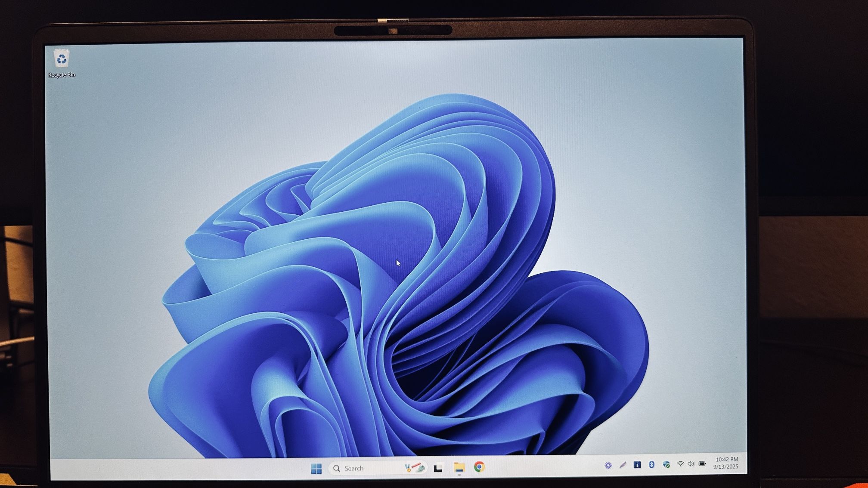Image resolution: width=868 pixels, height=488 pixels.
Task: Open Wi-Fi network quick settings
Action: tap(680, 464)
